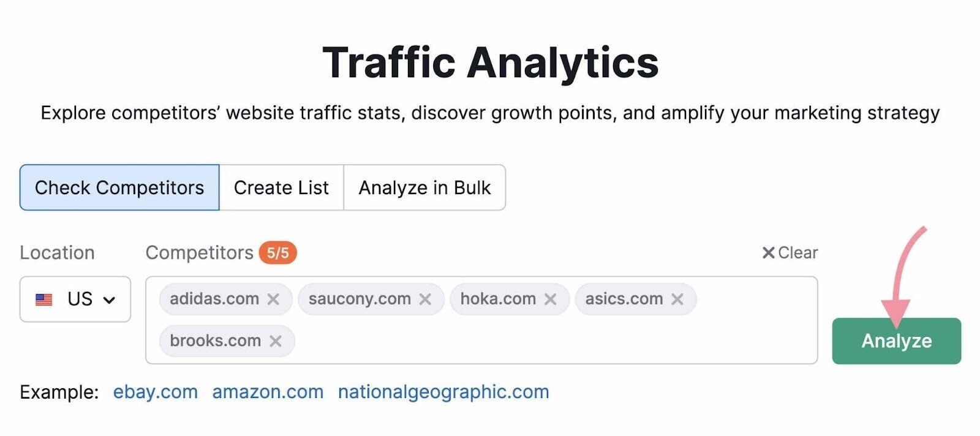Viewport: 980px width, 436px height.
Task: Click inside the competitors input field
Action: [551, 340]
